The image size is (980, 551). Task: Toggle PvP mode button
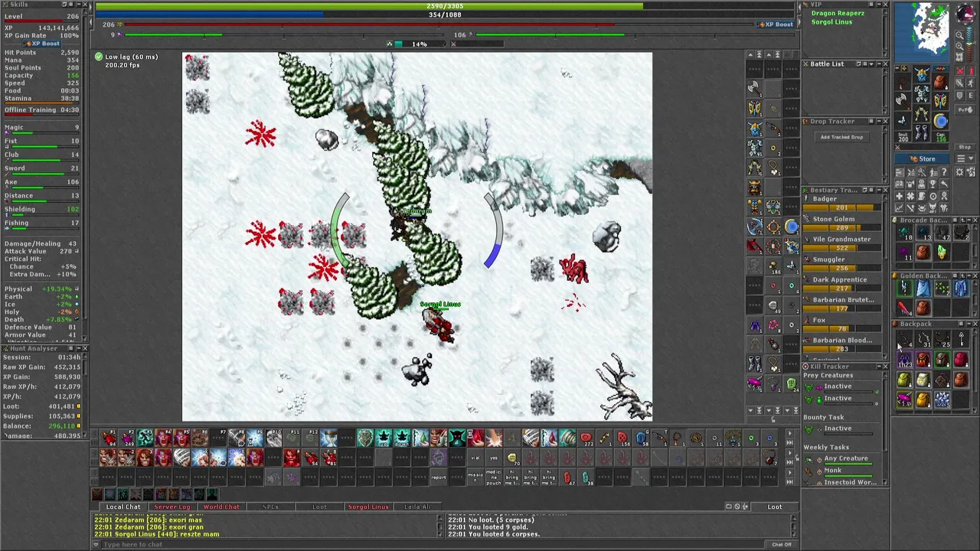click(965, 109)
